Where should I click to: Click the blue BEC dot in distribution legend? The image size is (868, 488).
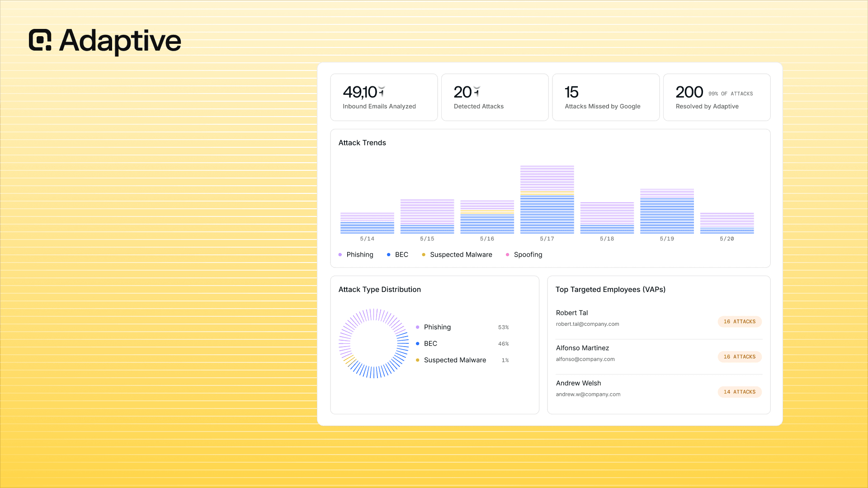[x=417, y=344]
